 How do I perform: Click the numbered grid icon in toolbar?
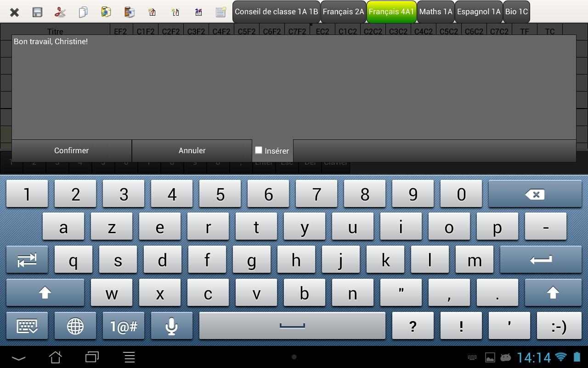tap(198, 12)
